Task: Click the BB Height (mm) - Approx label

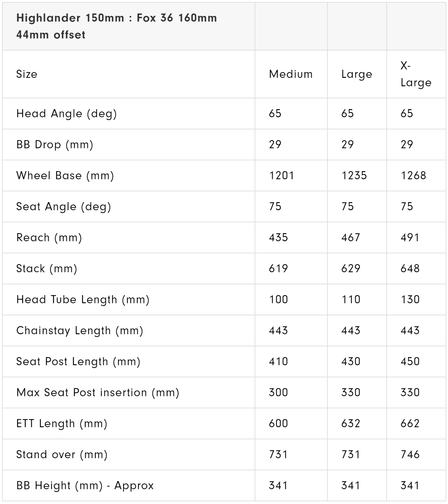Action: (85, 485)
